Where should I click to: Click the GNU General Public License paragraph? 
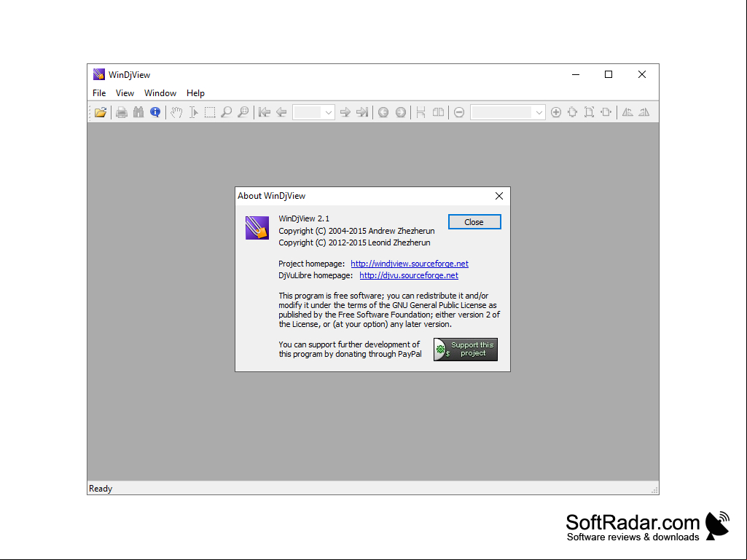click(x=389, y=310)
